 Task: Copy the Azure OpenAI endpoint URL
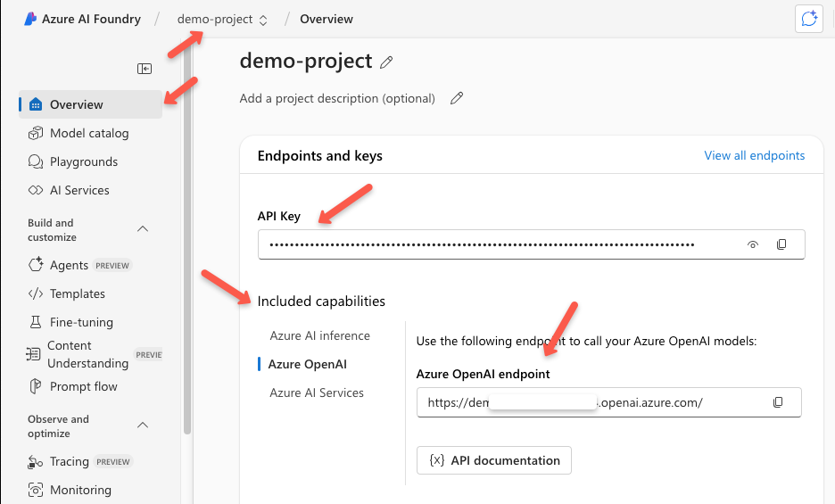tap(778, 402)
